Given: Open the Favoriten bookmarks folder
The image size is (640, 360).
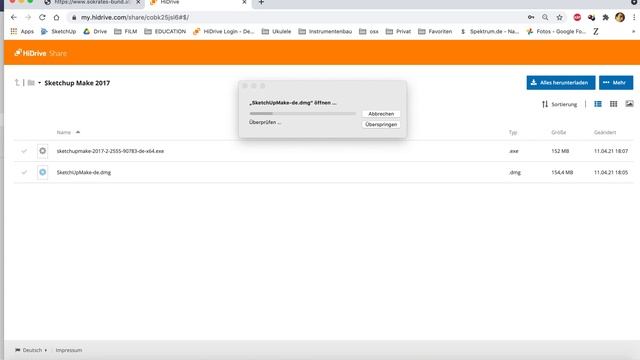Looking at the screenshot, I should click(x=435, y=31).
